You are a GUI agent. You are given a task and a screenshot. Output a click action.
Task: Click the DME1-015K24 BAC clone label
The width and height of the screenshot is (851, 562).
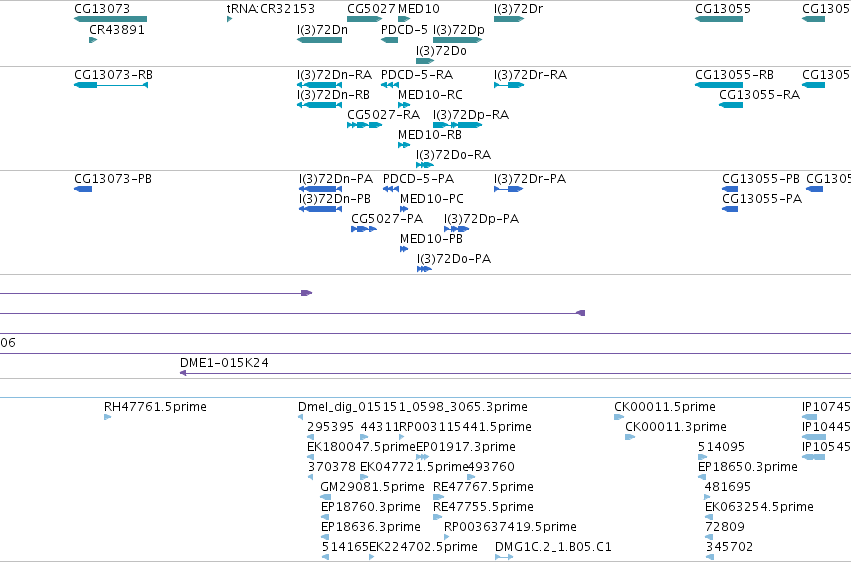click(x=224, y=362)
